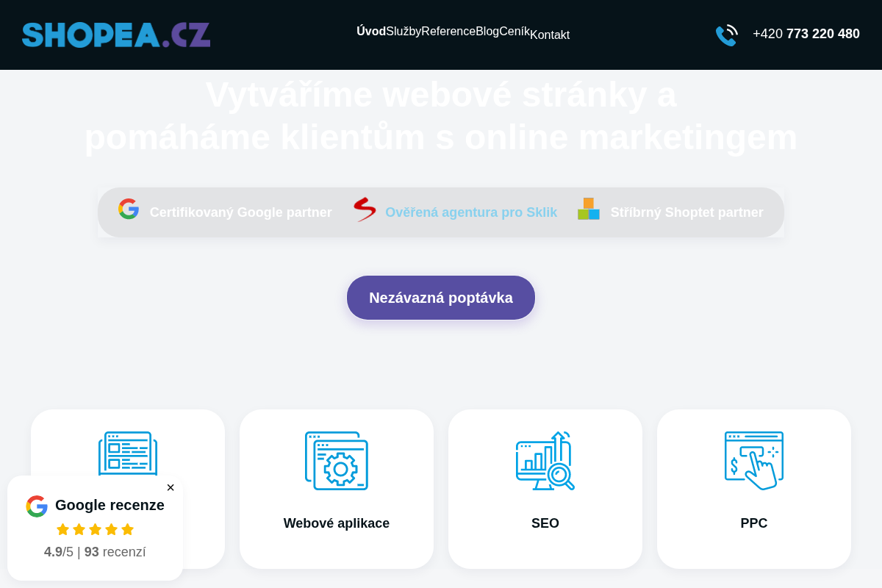Click the SEO chart magnifier icon
Screen dimensions: 882x588
[x=545, y=461]
